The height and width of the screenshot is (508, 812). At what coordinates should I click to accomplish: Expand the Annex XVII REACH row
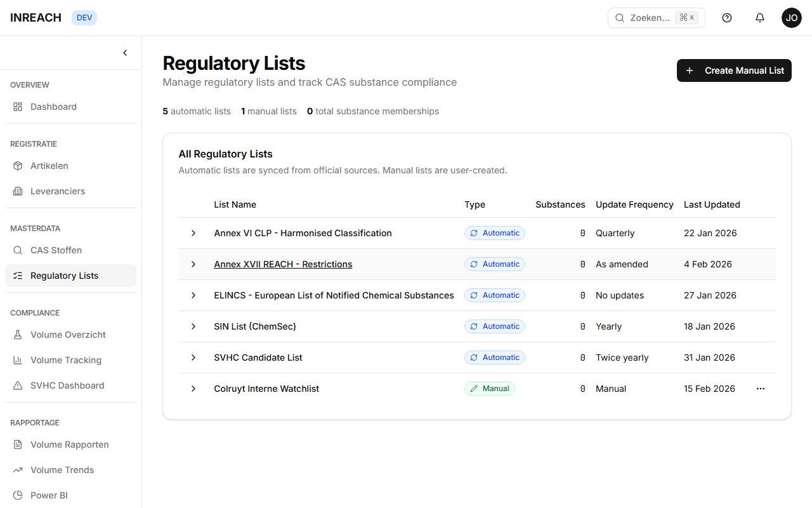(193, 264)
